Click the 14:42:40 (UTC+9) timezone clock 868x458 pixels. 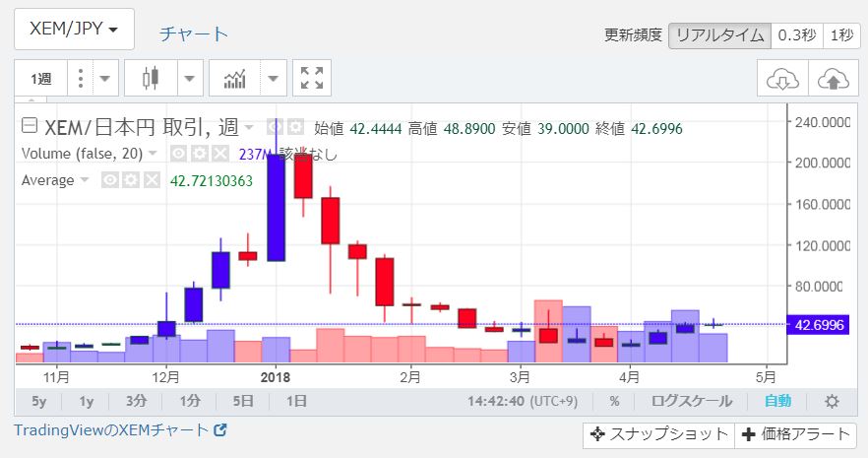pos(523,401)
